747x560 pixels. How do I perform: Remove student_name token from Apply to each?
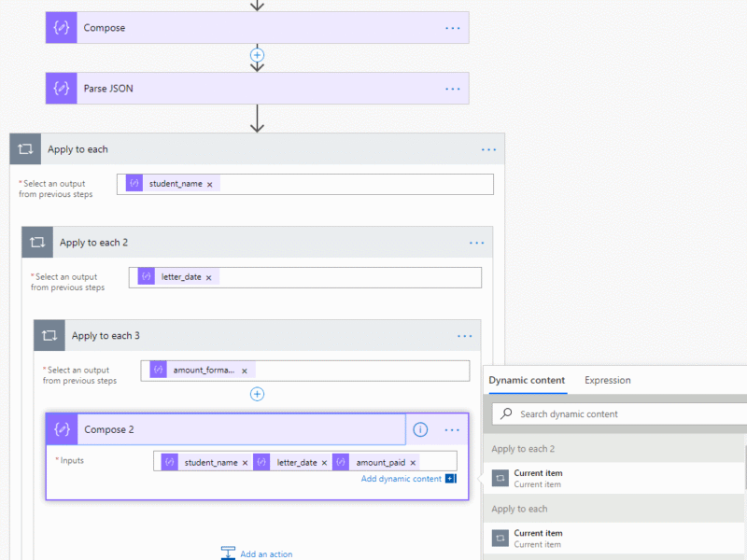(209, 184)
